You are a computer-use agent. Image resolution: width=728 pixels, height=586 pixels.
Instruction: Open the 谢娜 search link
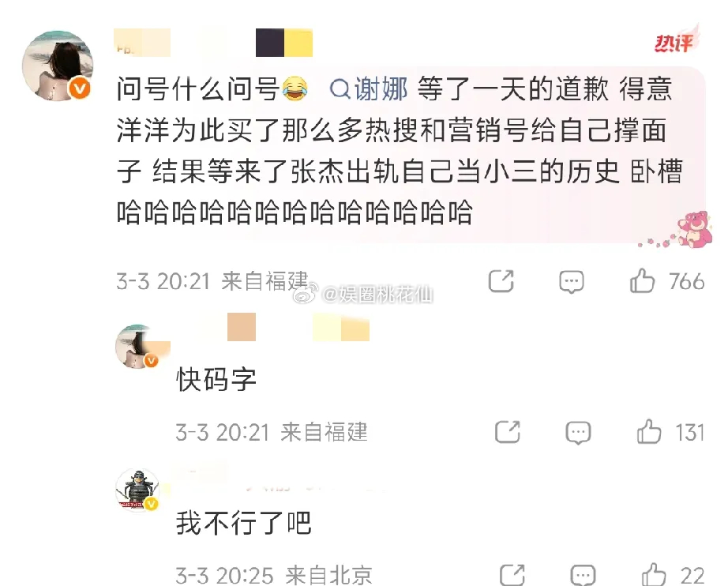[369, 88]
